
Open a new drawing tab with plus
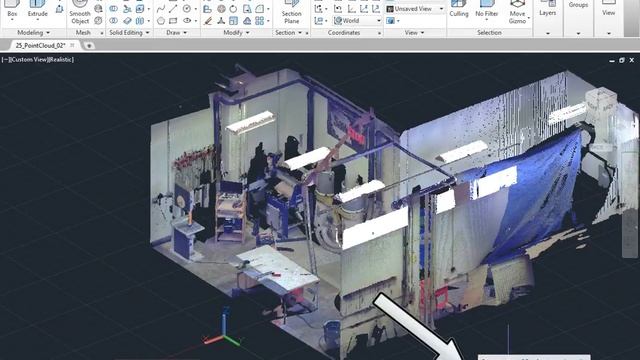(x=89, y=46)
